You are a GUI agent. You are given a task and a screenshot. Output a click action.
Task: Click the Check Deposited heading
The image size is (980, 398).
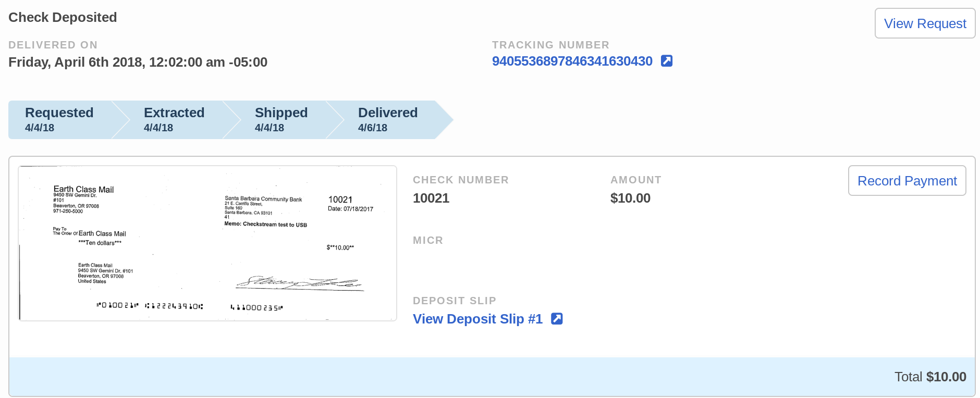pyautogui.click(x=63, y=17)
